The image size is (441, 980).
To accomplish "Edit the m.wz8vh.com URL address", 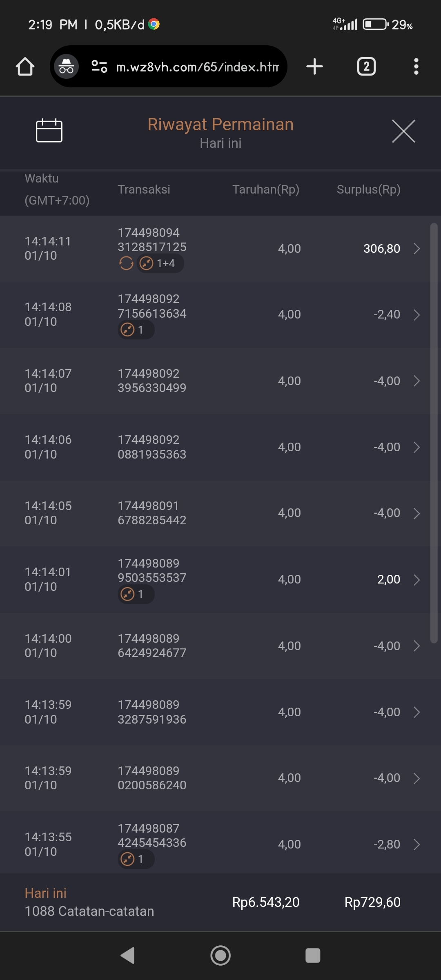I will tap(198, 67).
